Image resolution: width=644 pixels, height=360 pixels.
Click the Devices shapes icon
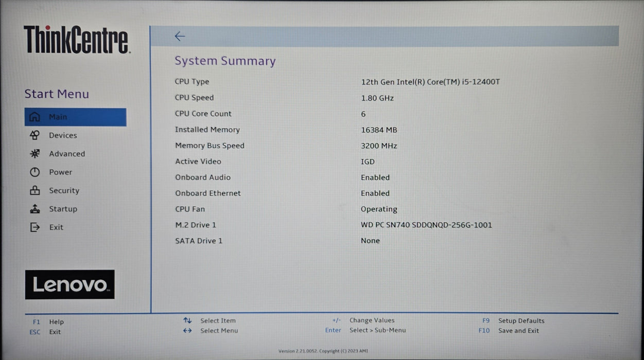tap(34, 135)
